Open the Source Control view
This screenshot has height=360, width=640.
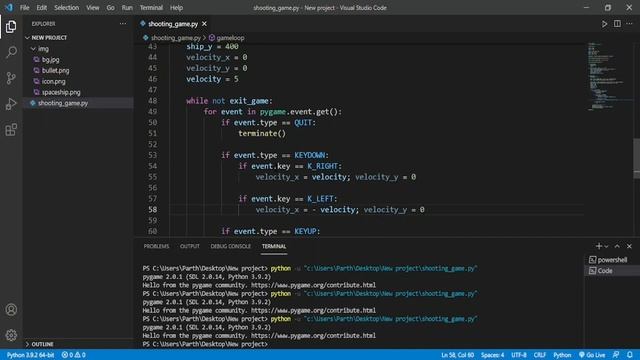click(11, 78)
